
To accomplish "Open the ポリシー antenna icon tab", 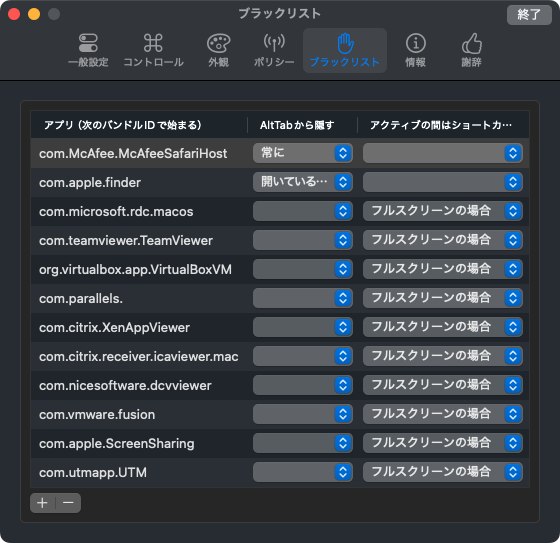I will (274, 50).
